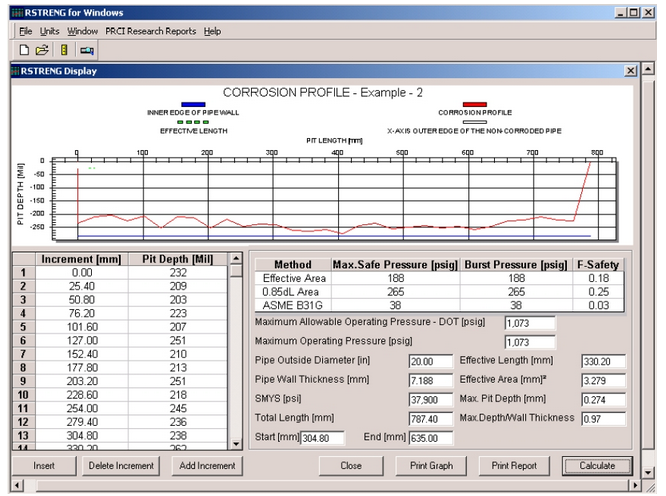The height and width of the screenshot is (496, 666).
Task: Click the Effective Area method row
Action: click(439, 278)
